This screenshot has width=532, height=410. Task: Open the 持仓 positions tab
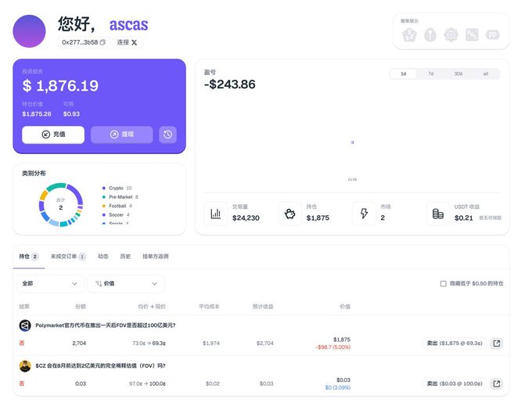[28, 257]
